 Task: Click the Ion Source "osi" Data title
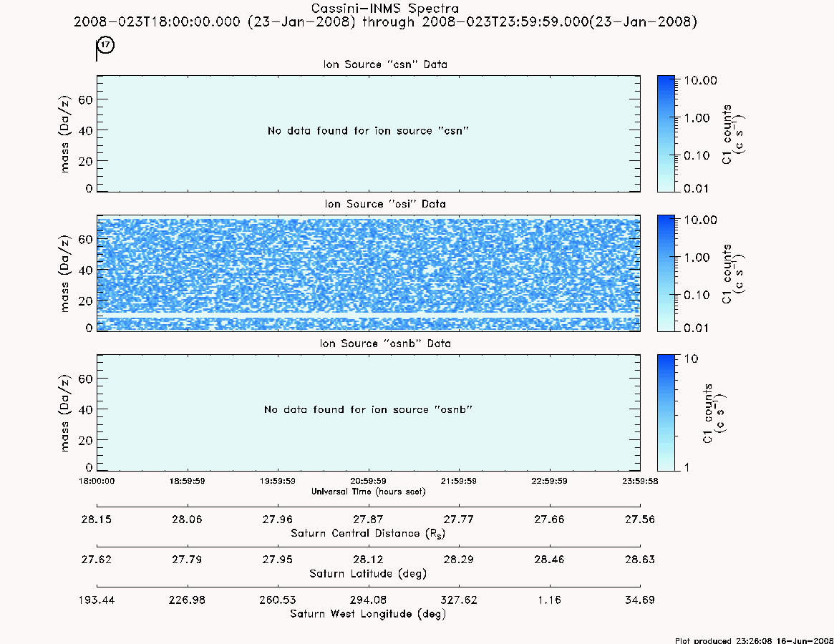coord(385,204)
